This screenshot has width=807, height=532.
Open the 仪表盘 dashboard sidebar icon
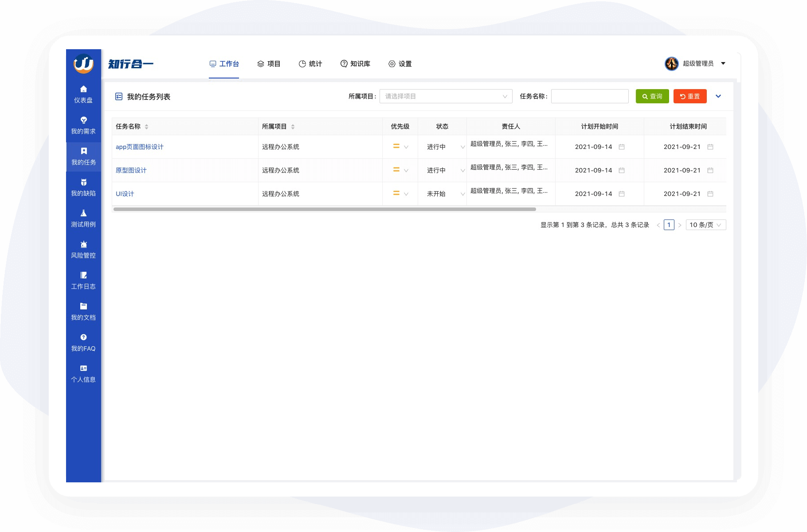pos(83,90)
